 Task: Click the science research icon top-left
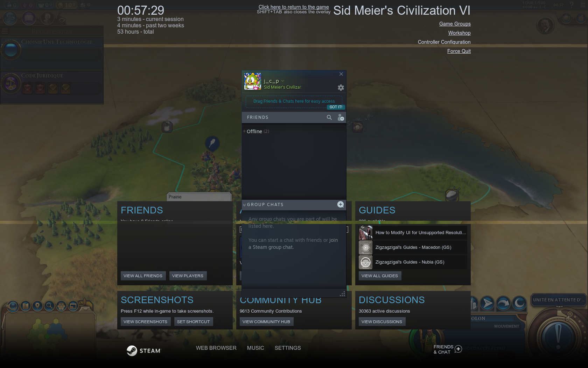[10, 18]
